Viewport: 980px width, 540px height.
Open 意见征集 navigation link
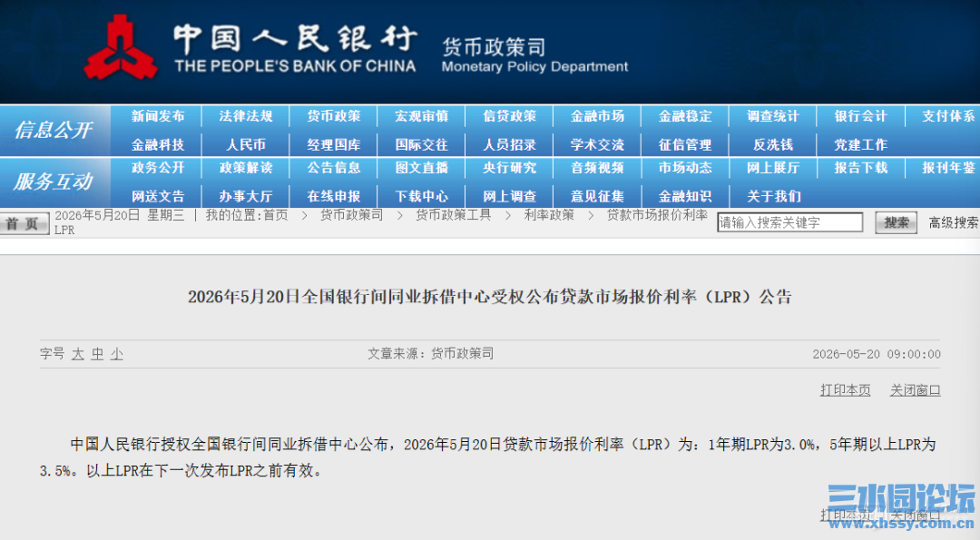tap(597, 196)
